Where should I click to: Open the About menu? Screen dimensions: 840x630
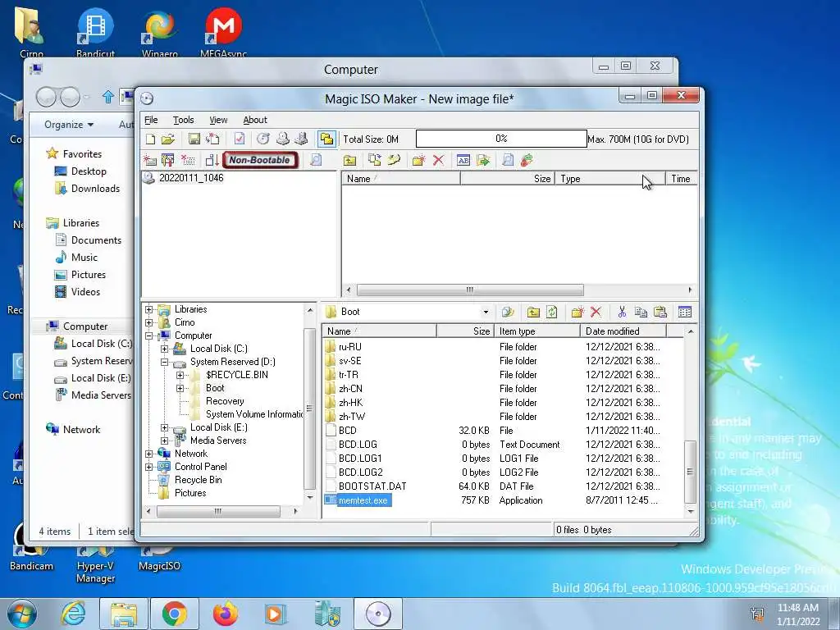click(x=255, y=120)
